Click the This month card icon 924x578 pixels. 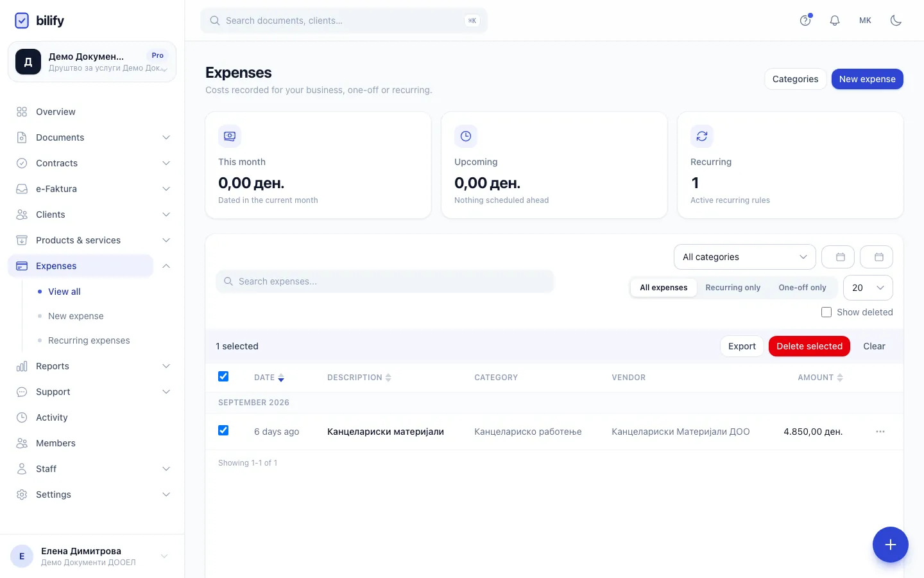coord(230,136)
